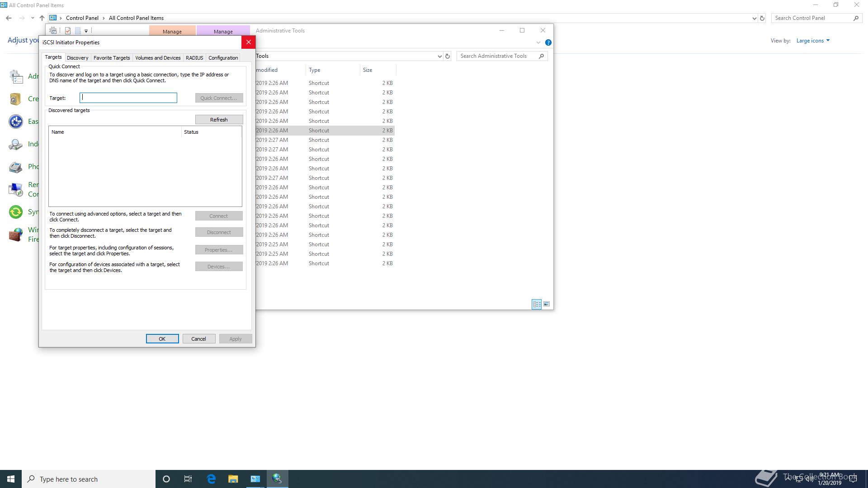
Task: Click the Administrative Tools search magnifier icon
Action: pos(541,56)
